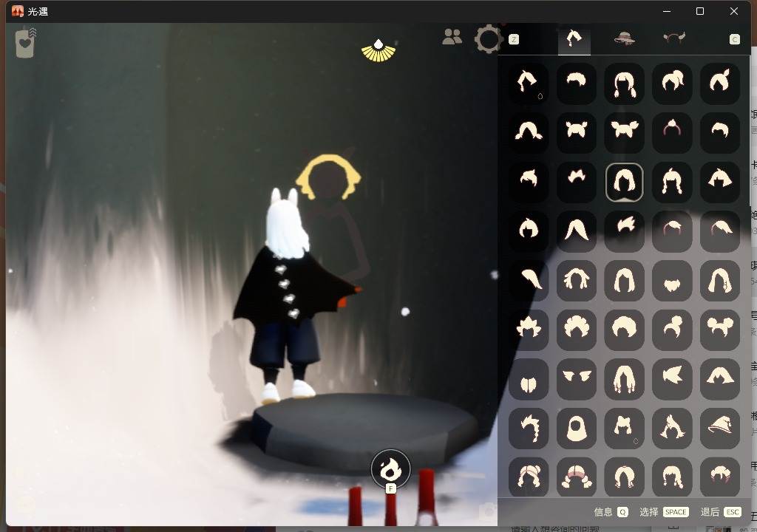The image size is (757, 532).
Task: Click the Z key previous-category button
Action: pos(514,39)
